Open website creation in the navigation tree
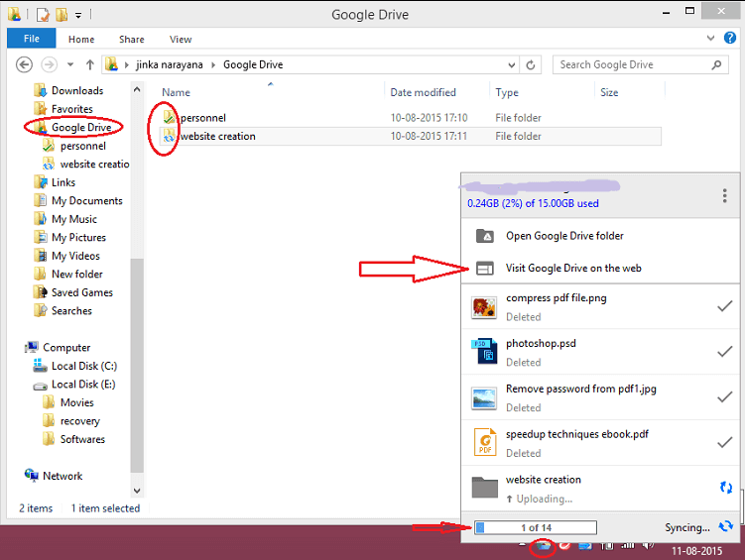 (x=94, y=165)
